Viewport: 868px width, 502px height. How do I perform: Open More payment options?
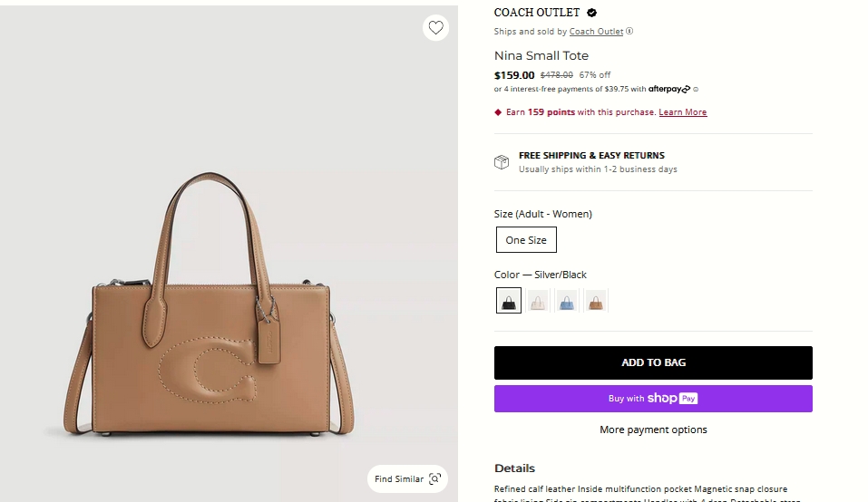pyautogui.click(x=653, y=430)
